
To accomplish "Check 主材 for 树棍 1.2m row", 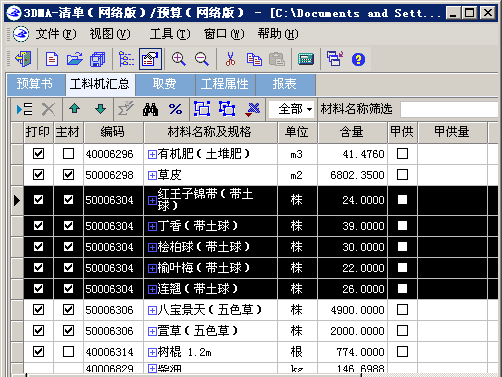I will tap(68, 351).
